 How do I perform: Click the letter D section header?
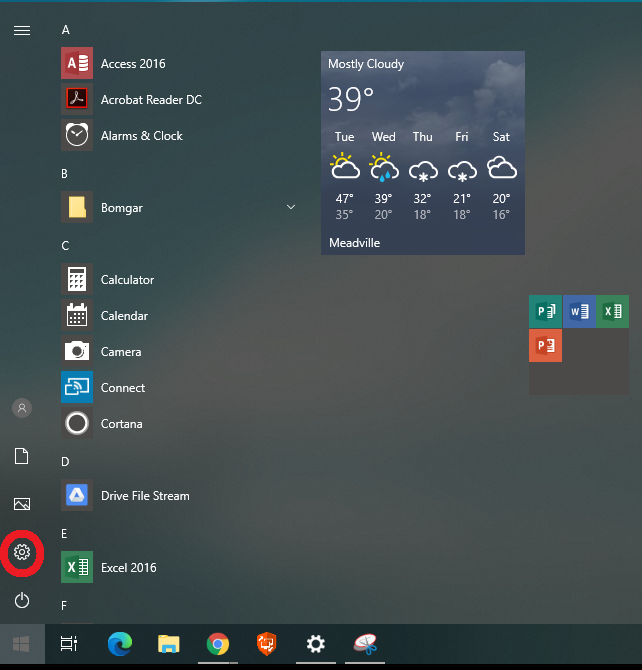pos(65,461)
